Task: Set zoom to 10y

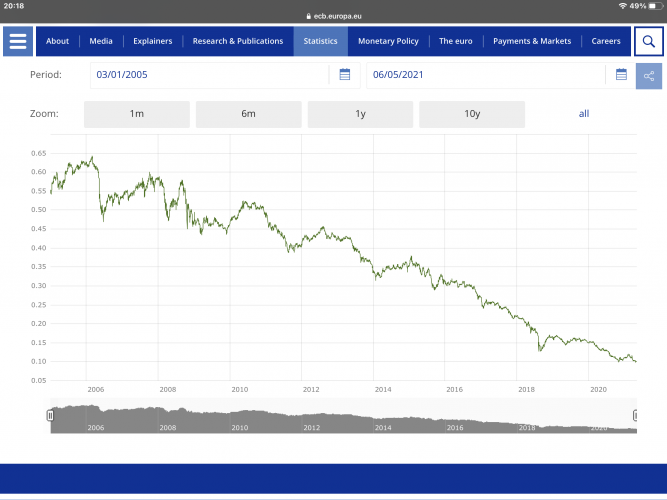Action: [473, 114]
